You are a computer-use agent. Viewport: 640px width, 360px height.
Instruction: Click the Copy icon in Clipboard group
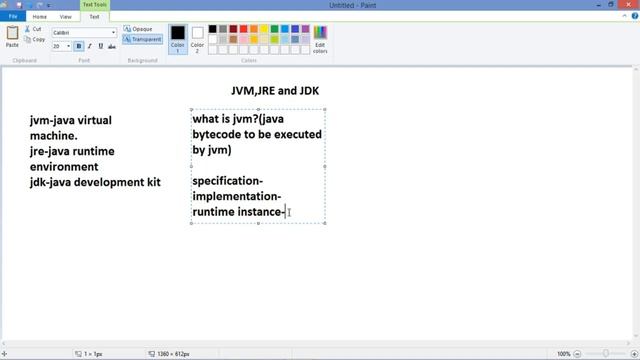pos(27,40)
